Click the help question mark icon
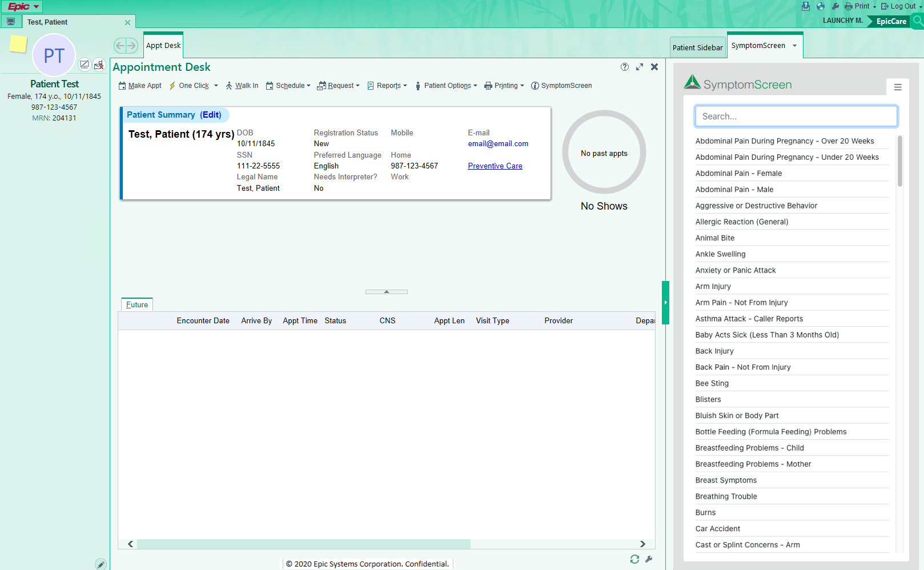This screenshot has height=570, width=924. pos(625,67)
